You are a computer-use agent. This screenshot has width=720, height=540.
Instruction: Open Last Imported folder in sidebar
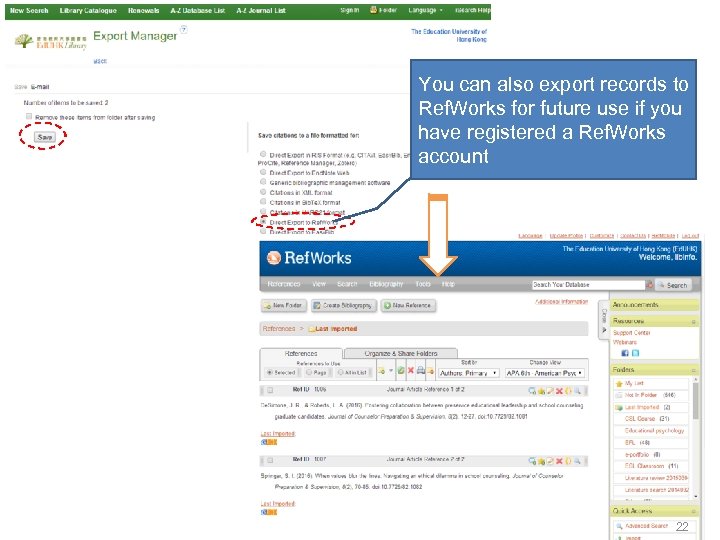point(642,407)
